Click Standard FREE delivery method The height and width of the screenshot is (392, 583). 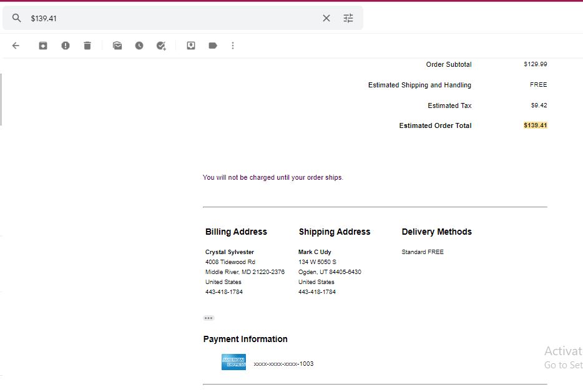point(423,252)
